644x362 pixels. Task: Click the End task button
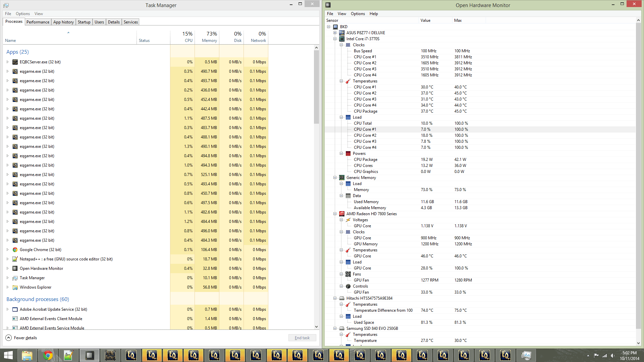pyautogui.click(x=302, y=338)
